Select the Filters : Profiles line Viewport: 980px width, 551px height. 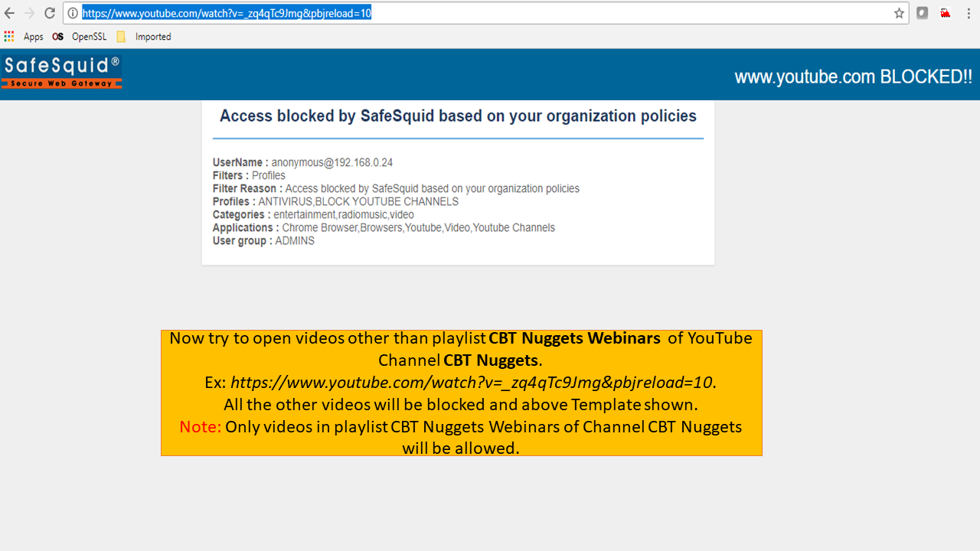pyautogui.click(x=249, y=175)
